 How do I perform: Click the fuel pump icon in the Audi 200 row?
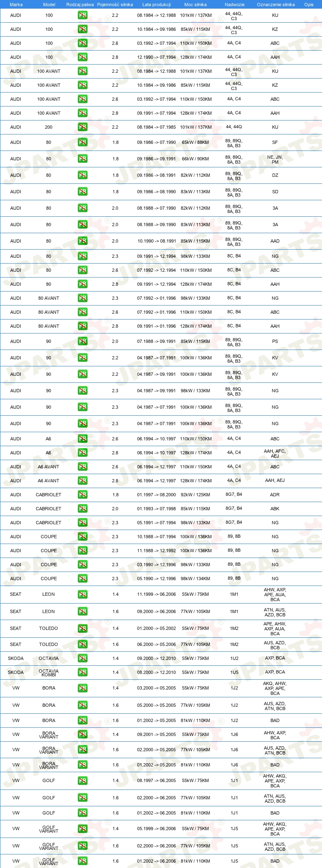pyautogui.click(x=82, y=127)
